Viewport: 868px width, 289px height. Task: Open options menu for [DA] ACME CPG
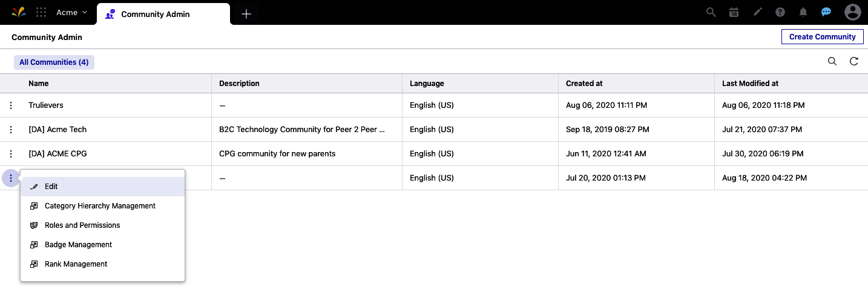coord(11,154)
